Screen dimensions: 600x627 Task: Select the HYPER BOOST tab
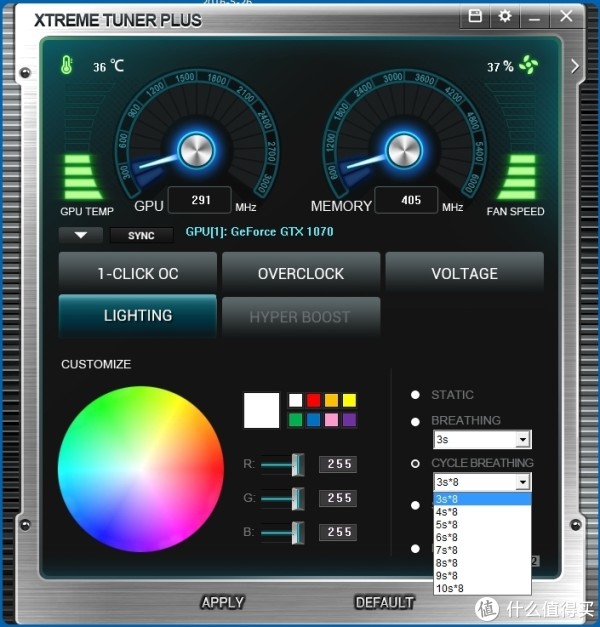click(x=301, y=317)
